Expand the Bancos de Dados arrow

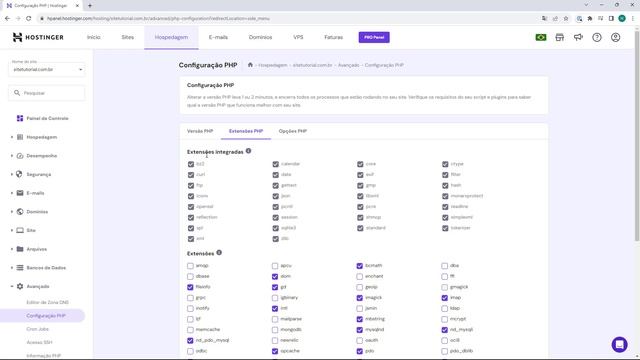[x=12, y=268]
